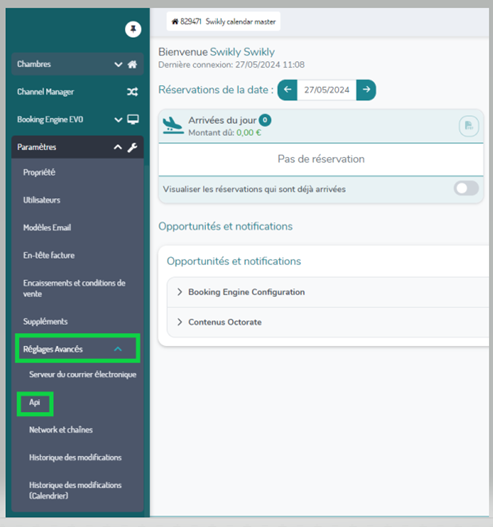Click the house icon beside Chambres
Viewport: 493px width, 527px height.
[132, 64]
